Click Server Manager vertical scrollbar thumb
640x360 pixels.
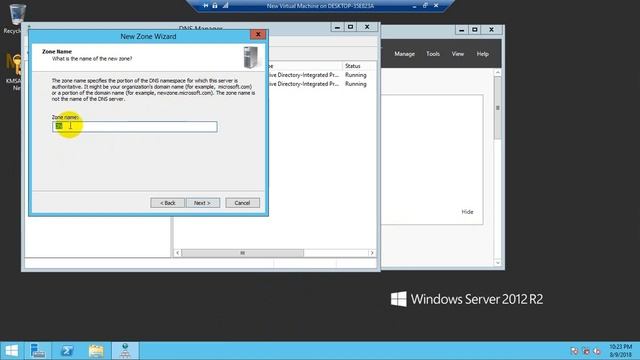[x=498, y=108]
